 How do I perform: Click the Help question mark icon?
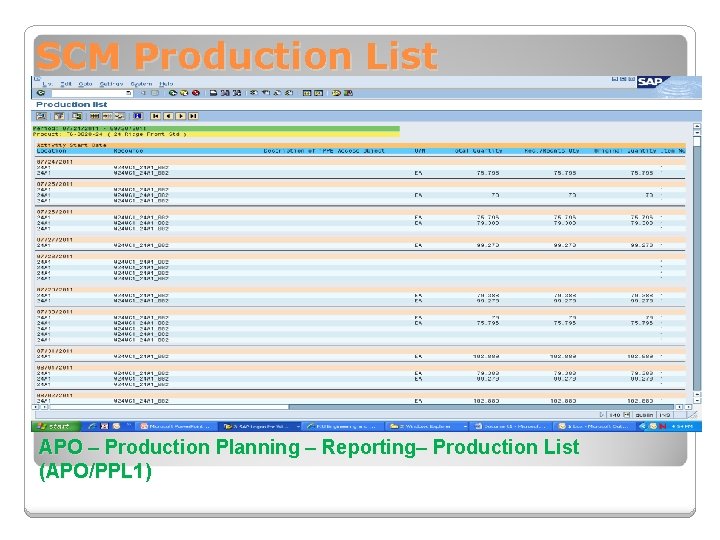click(x=337, y=93)
